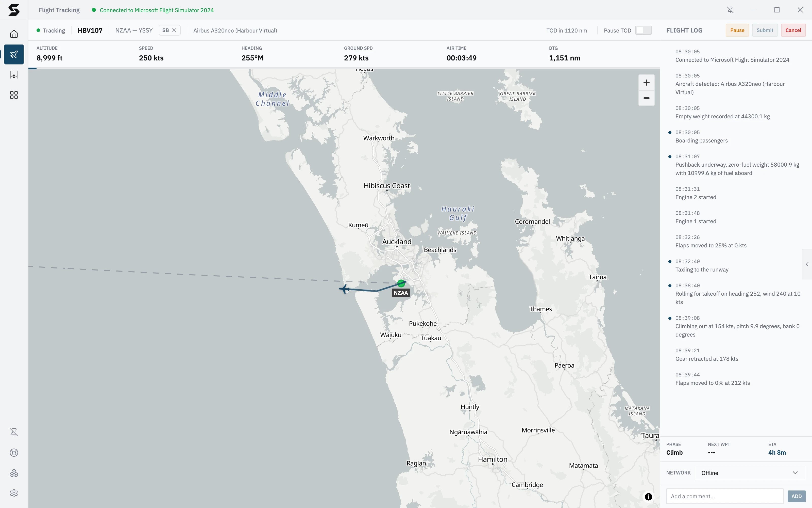812x508 pixels.
Task: Click the Tracking status label
Action: click(x=54, y=30)
